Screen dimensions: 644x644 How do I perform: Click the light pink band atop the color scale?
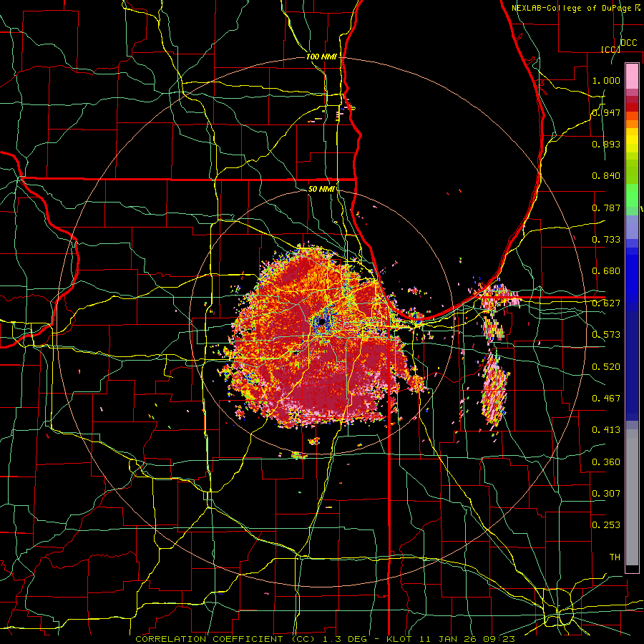coord(632,76)
